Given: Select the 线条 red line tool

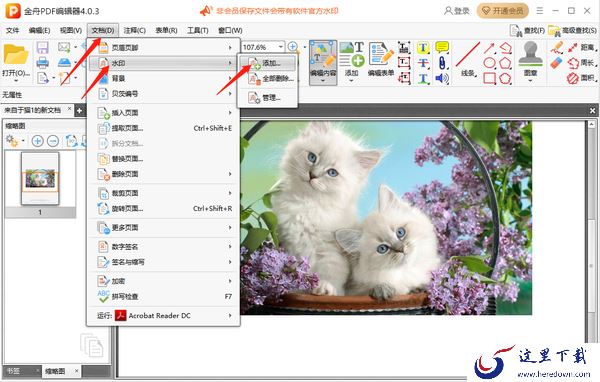Looking at the screenshot, I should pos(468,59).
